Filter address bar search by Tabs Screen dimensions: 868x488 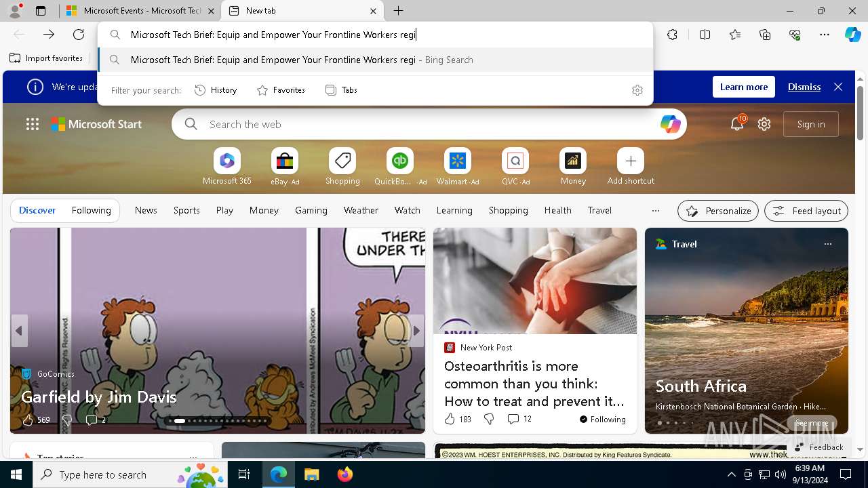click(341, 90)
